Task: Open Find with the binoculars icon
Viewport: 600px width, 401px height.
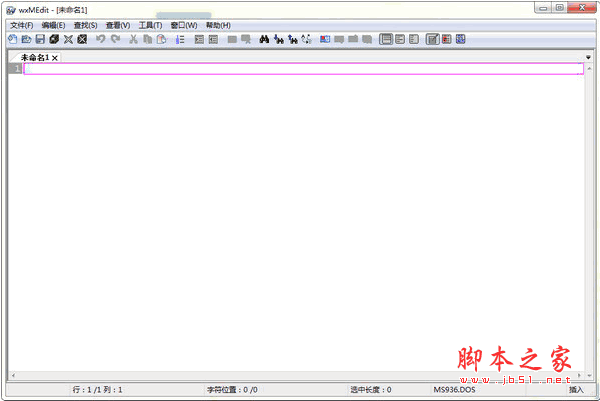Action: click(264, 39)
